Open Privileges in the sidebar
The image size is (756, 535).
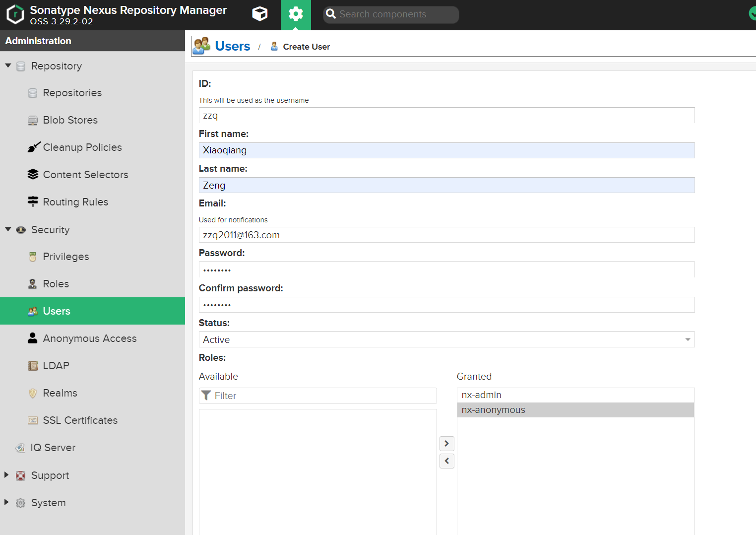tap(66, 257)
